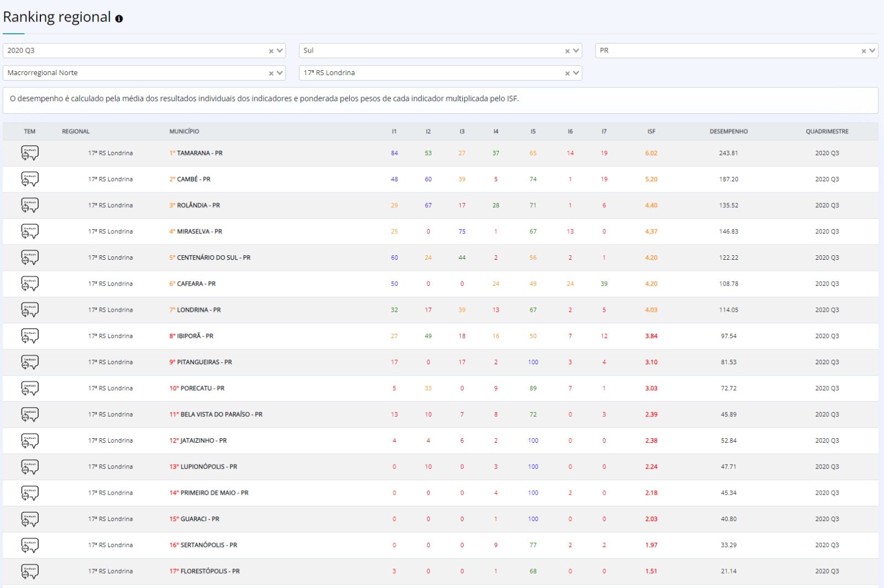Click the MUNICÍPIO column header
The height and width of the screenshot is (588, 884).
pyautogui.click(x=184, y=132)
